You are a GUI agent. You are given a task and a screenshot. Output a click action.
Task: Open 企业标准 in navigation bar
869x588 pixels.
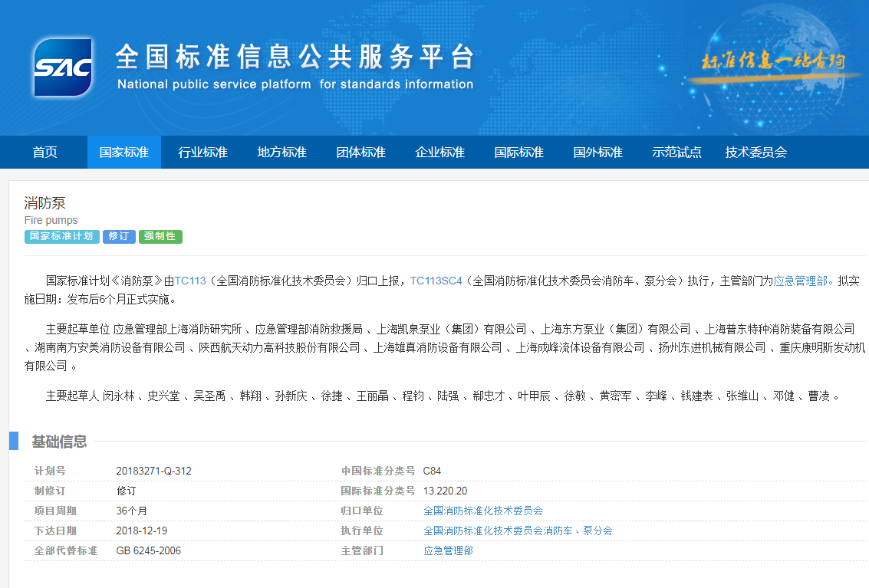click(x=440, y=152)
